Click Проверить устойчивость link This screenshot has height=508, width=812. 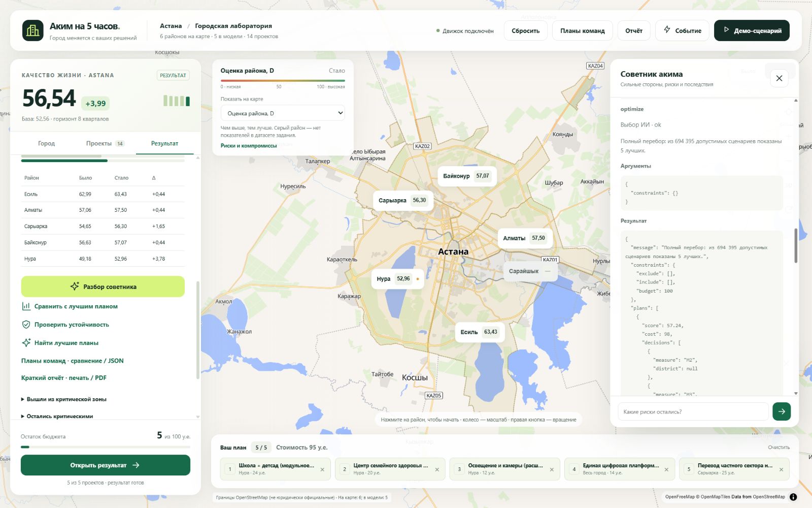72,325
